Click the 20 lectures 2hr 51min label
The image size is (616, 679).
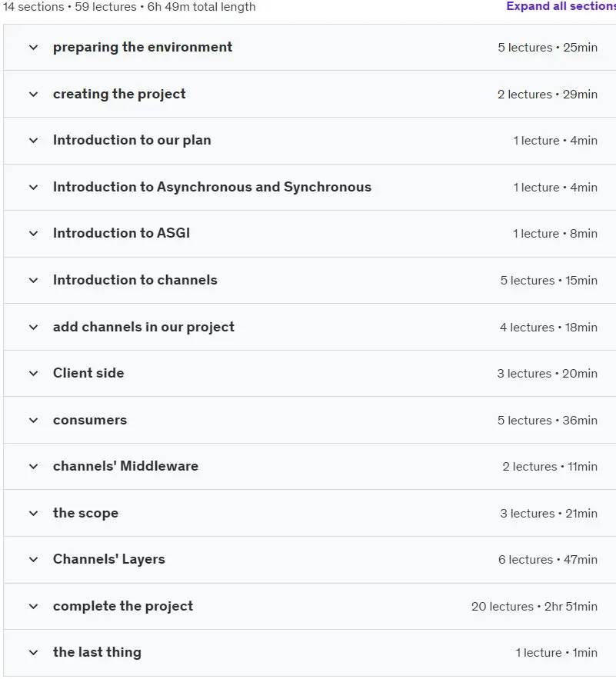click(534, 607)
